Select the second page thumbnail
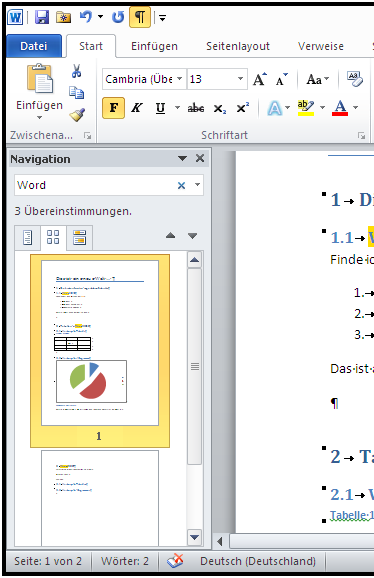The width and height of the screenshot is (374, 578). [100, 498]
